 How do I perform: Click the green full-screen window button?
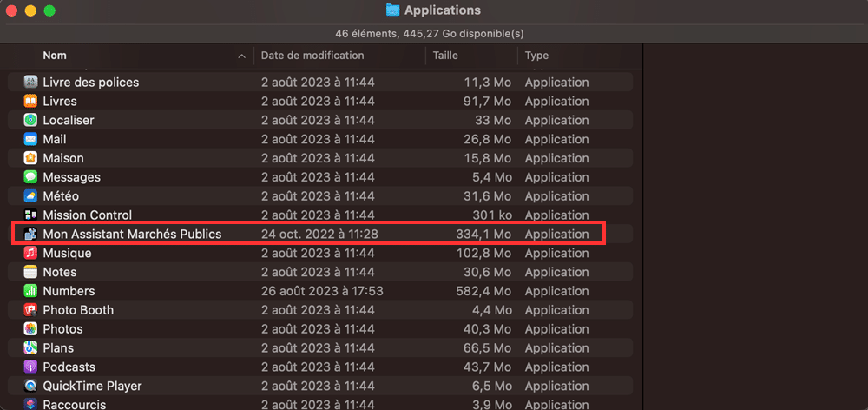[x=49, y=11]
